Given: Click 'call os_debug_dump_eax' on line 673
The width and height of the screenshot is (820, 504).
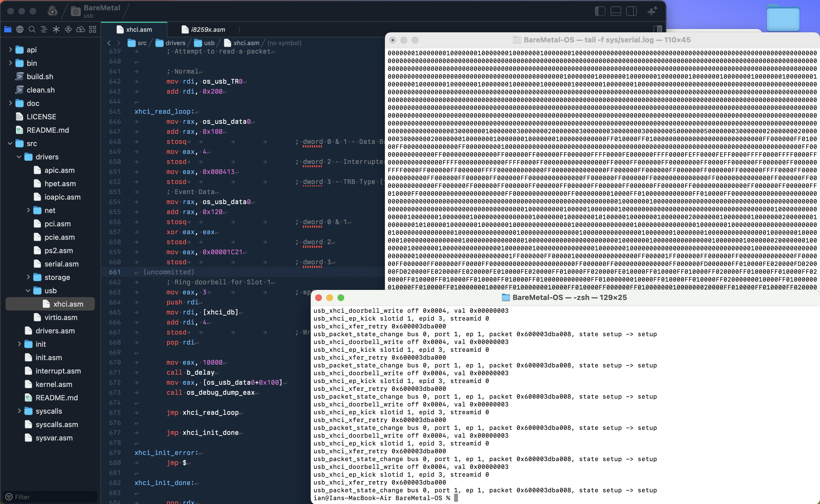Looking at the screenshot, I should click(210, 392).
